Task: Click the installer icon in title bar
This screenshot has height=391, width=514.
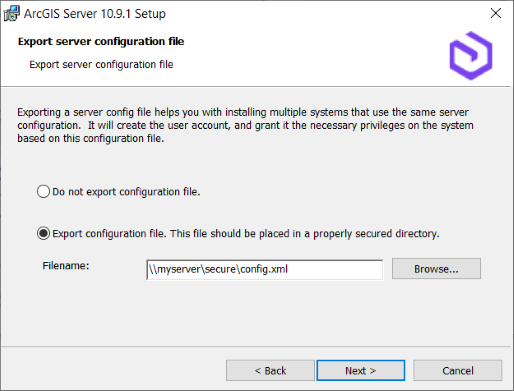Action: point(12,14)
